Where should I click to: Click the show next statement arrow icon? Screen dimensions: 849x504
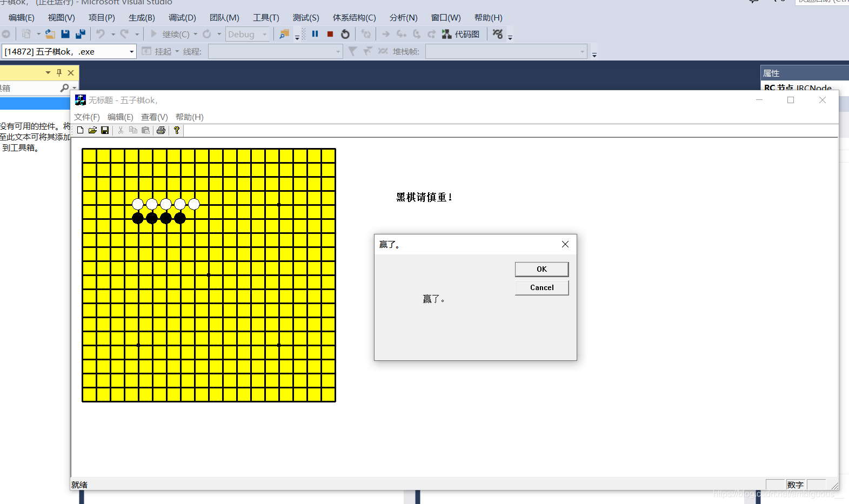pyautogui.click(x=386, y=34)
